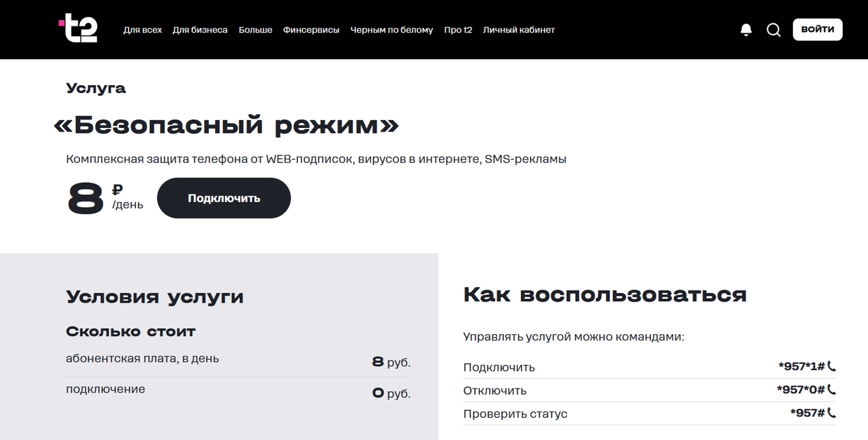Dial the *957*0# disconnect command

(x=801, y=390)
